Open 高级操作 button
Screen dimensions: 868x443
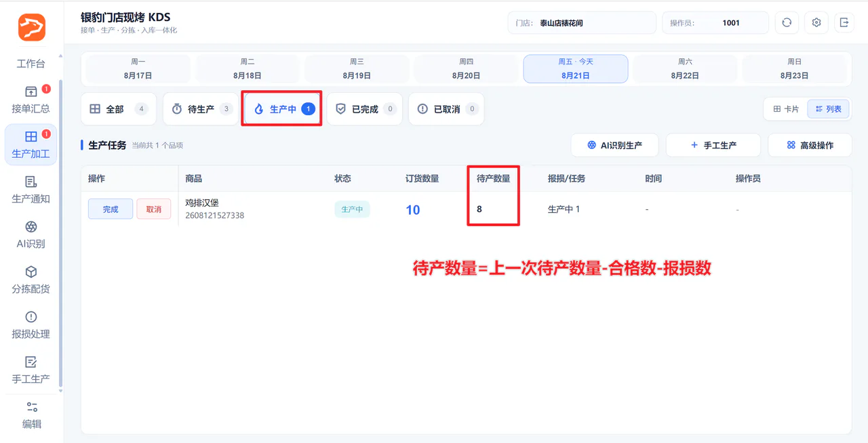(x=810, y=145)
